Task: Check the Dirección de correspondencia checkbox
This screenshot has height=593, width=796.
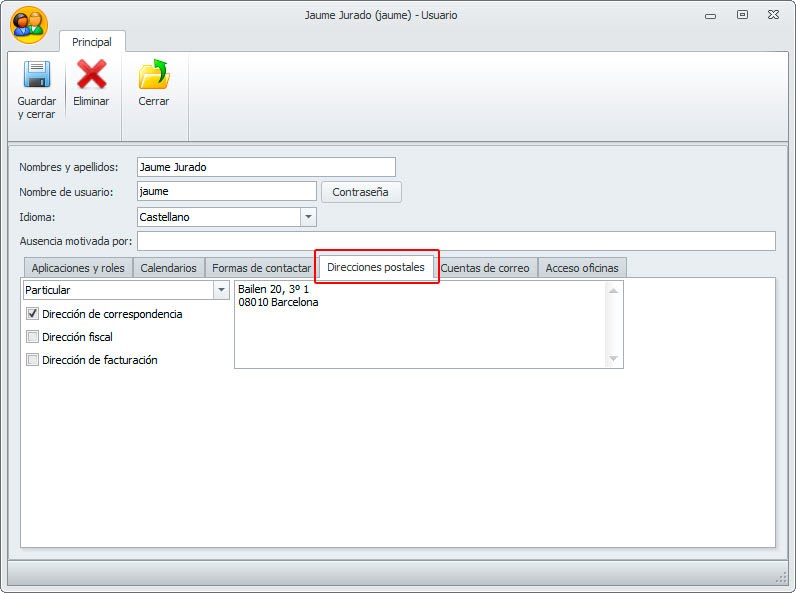Action: pyautogui.click(x=32, y=314)
